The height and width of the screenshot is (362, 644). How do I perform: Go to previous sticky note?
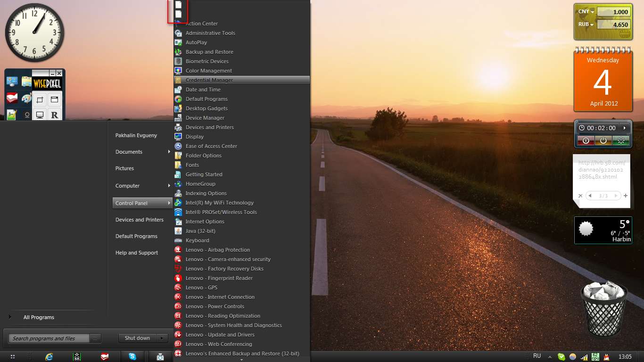[590, 196]
